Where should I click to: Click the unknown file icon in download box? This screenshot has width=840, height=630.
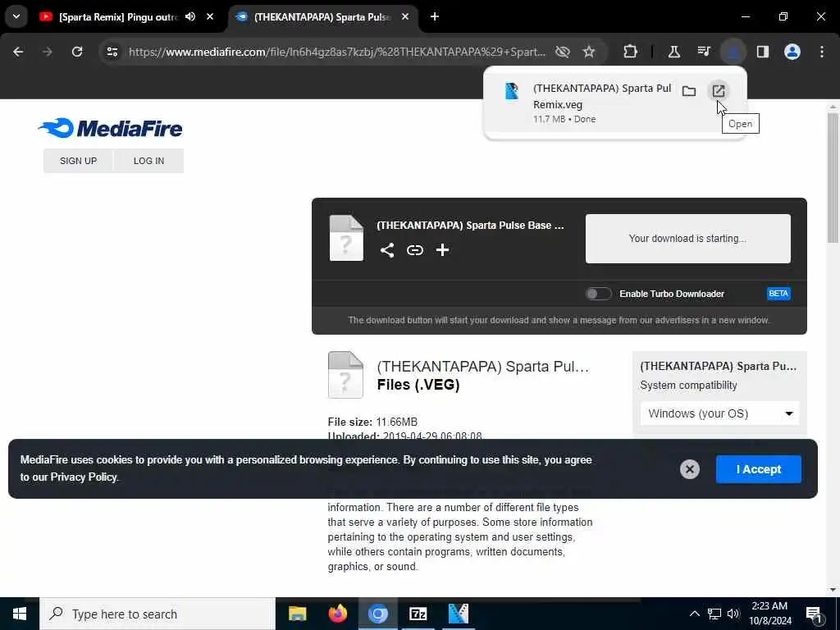346,239
